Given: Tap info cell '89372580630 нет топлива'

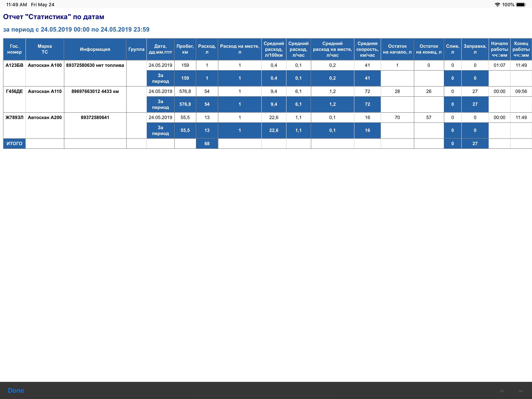Looking at the screenshot, I should [95, 65].
